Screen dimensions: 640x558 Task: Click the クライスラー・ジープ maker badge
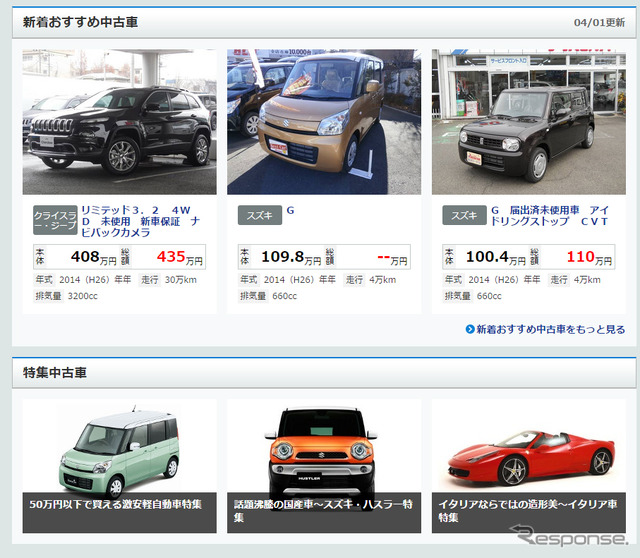(x=55, y=220)
